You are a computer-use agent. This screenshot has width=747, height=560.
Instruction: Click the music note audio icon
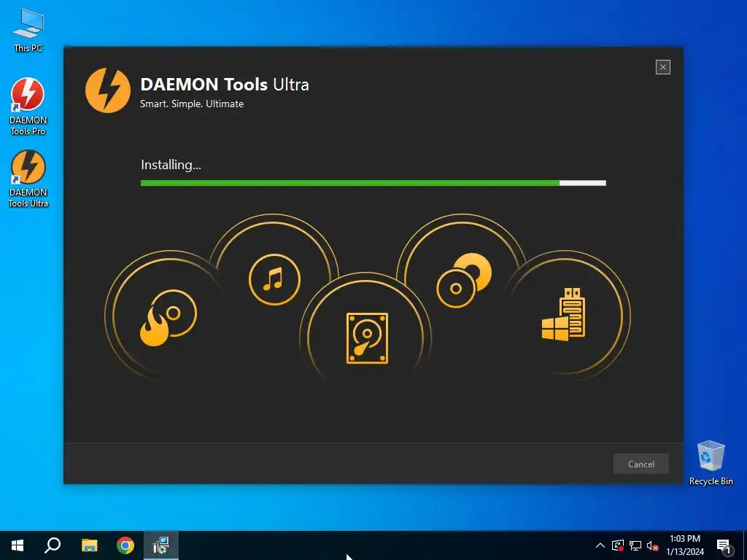click(x=274, y=279)
